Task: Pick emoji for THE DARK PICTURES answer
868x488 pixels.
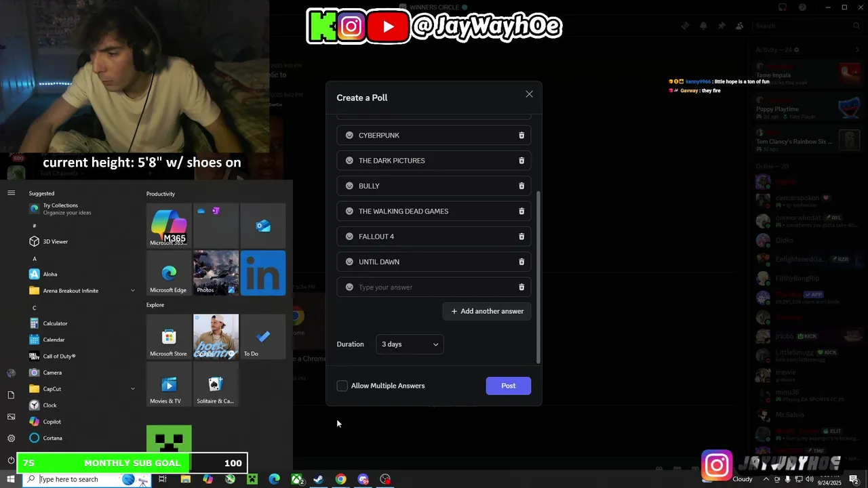Action: pos(349,161)
